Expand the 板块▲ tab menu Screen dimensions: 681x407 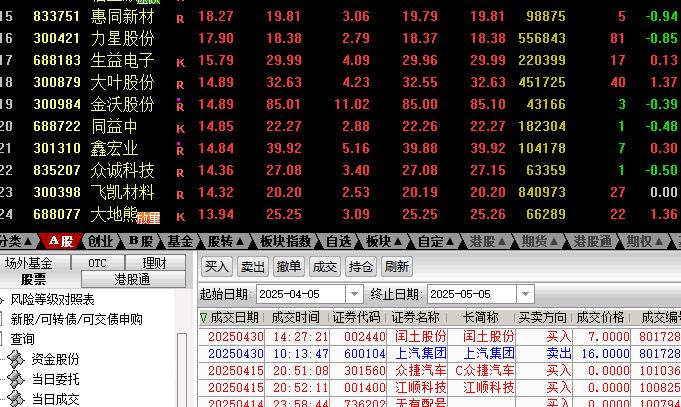tap(383, 241)
